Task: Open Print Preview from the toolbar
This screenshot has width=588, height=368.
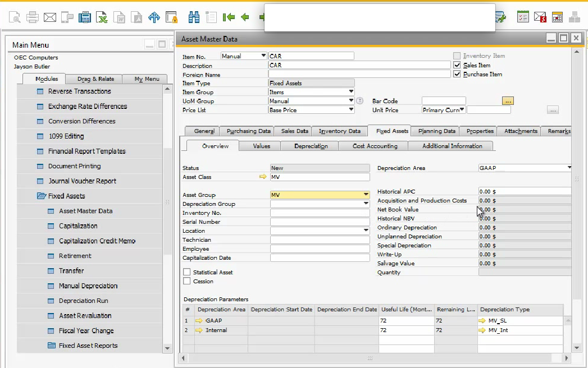Action: coord(15,17)
